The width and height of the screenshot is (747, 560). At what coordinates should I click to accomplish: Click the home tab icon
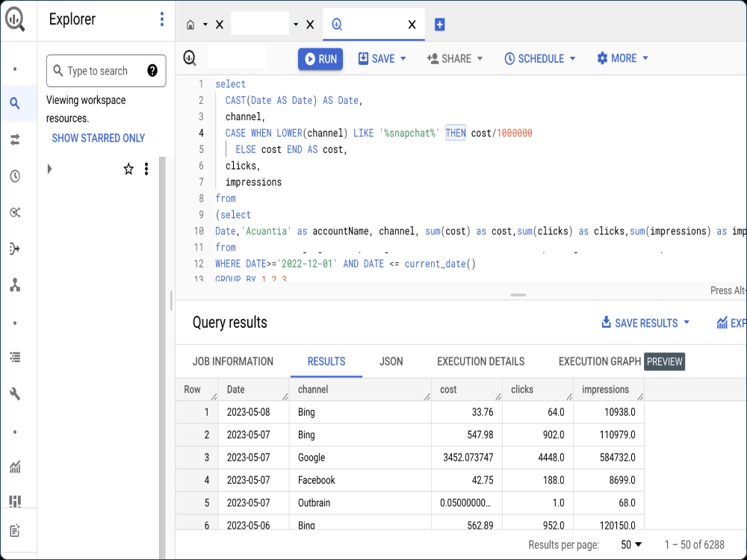point(190,25)
